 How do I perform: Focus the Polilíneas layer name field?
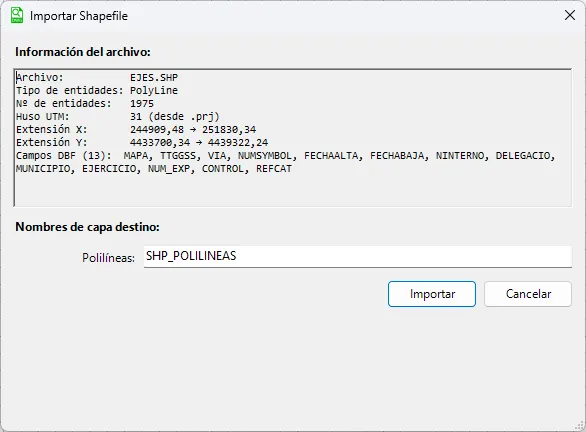click(358, 256)
